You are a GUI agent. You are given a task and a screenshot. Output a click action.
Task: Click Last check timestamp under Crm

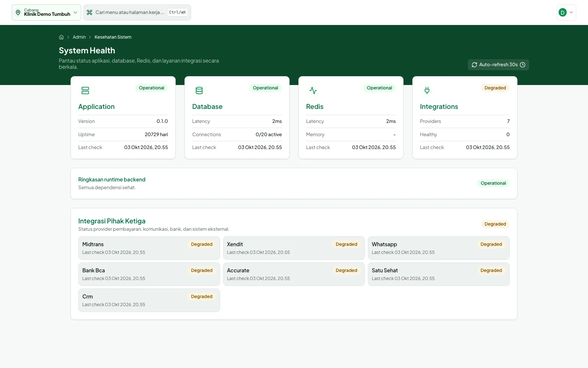click(114, 305)
